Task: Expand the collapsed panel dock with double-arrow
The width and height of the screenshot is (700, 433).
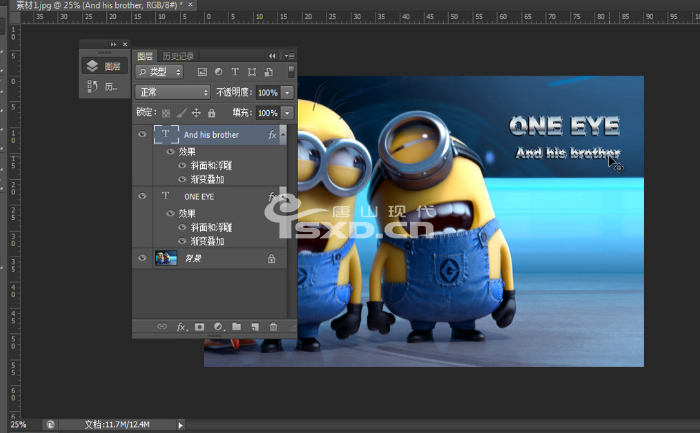Action: (x=113, y=44)
